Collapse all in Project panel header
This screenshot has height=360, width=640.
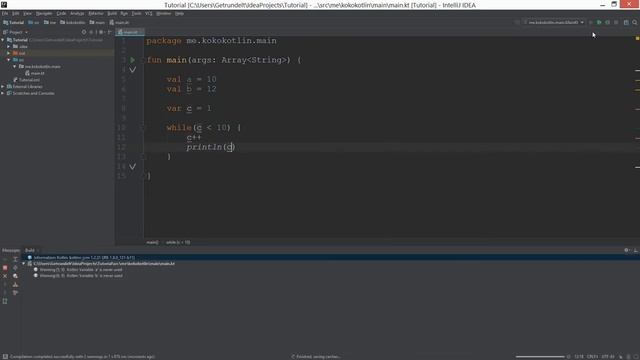[91, 32]
